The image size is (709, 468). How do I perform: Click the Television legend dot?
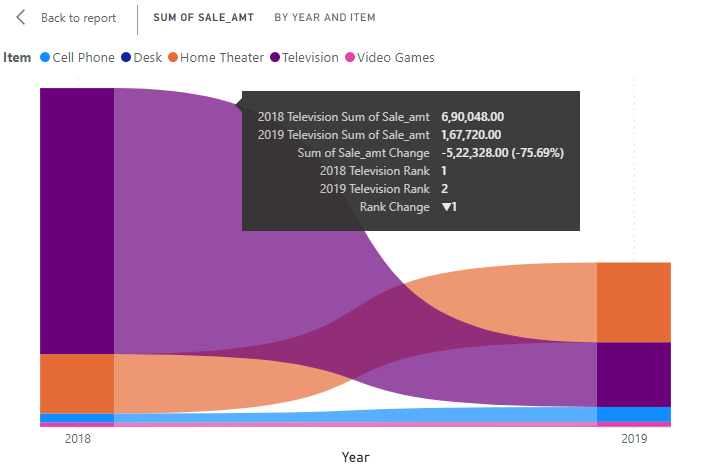tap(275, 58)
